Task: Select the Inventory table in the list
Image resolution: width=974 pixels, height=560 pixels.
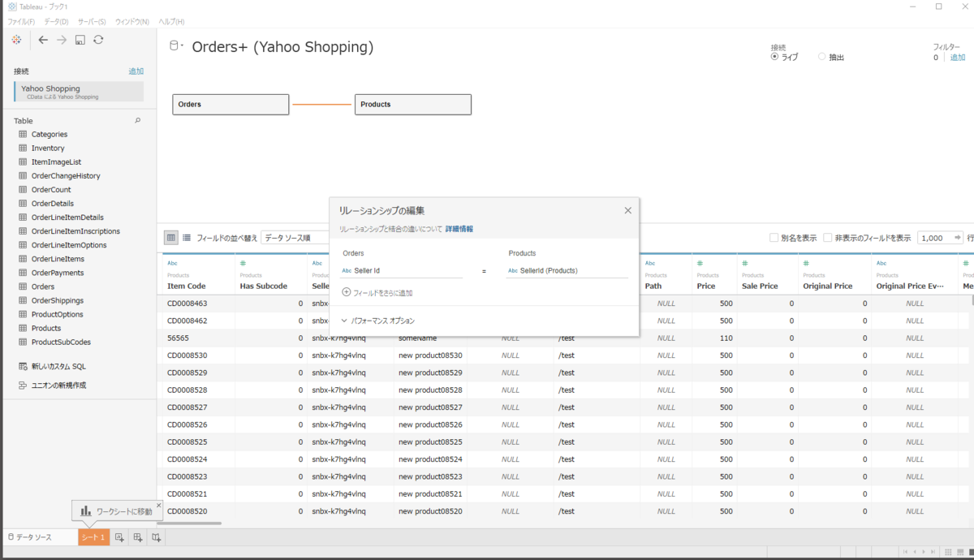Action: click(x=48, y=148)
